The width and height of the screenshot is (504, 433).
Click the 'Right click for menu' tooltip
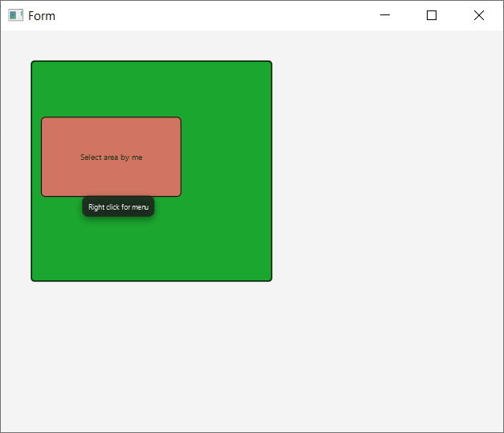(118, 206)
